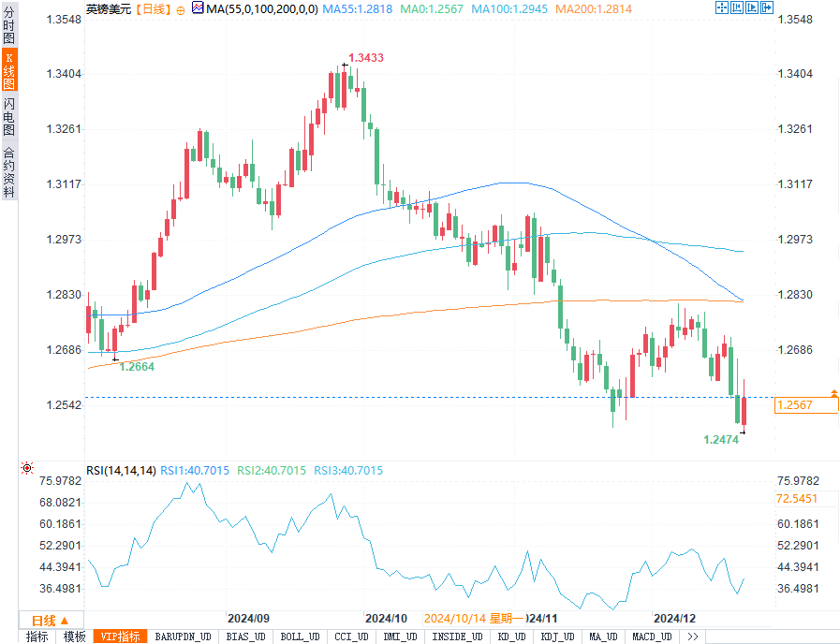
Task: Choose the MA_UD indicator
Action: pyautogui.click(x=603, y=637)
